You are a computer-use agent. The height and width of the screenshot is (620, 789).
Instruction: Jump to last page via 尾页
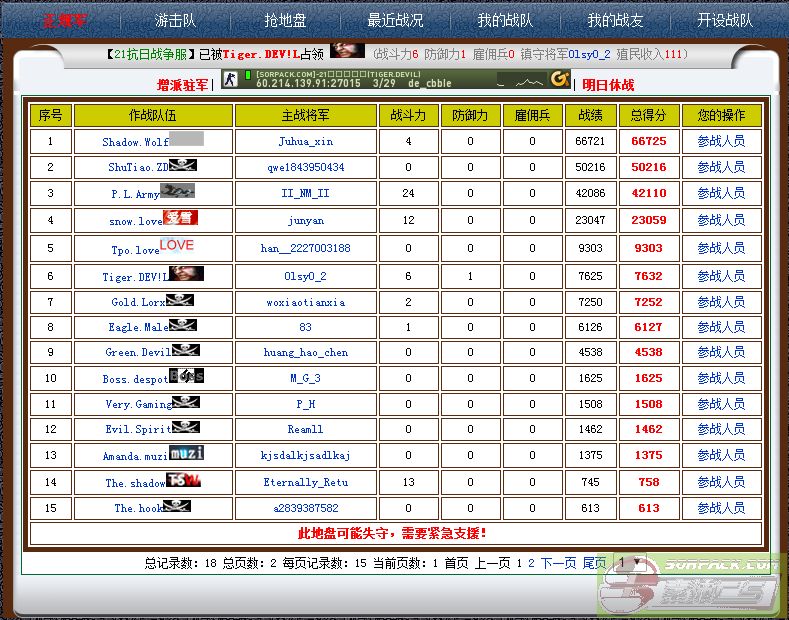tap(594, 564)
